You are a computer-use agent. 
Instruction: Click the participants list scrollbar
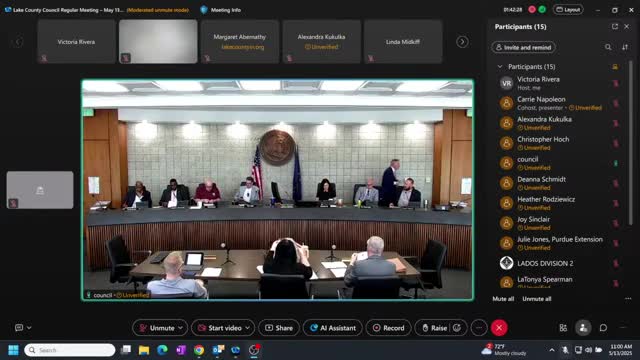(631, 143)
